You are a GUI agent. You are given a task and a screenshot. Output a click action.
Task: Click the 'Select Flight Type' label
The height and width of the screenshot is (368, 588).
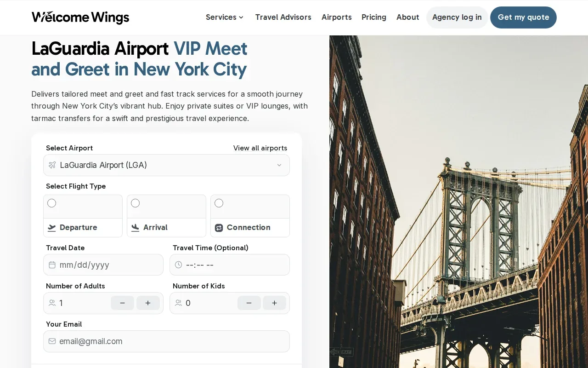(76, 186)
